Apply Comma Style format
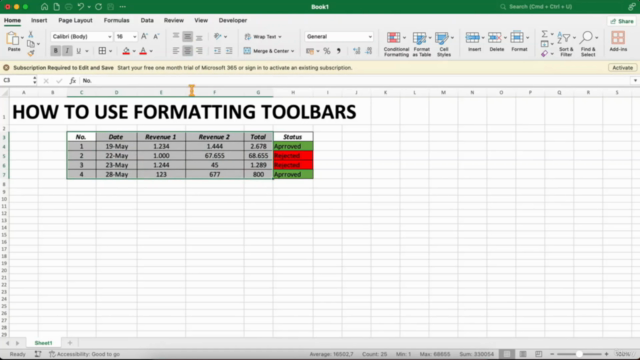This screenshot has width=640, height=360. point(338,51)
